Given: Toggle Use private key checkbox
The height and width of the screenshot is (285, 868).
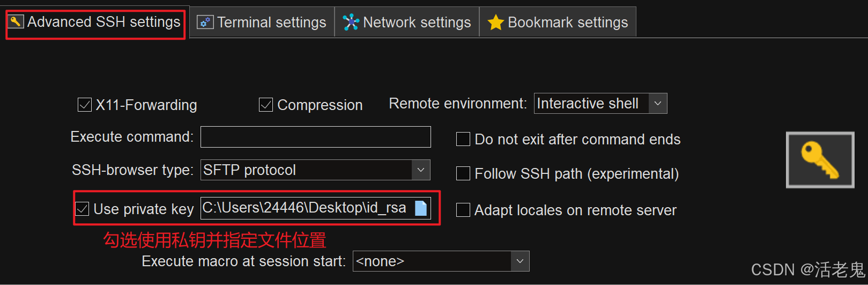Looking at the screenshot, I should point(82,209).
